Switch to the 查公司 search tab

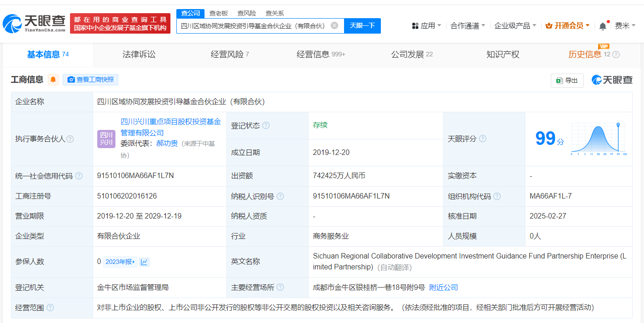(x=190, y=13)
